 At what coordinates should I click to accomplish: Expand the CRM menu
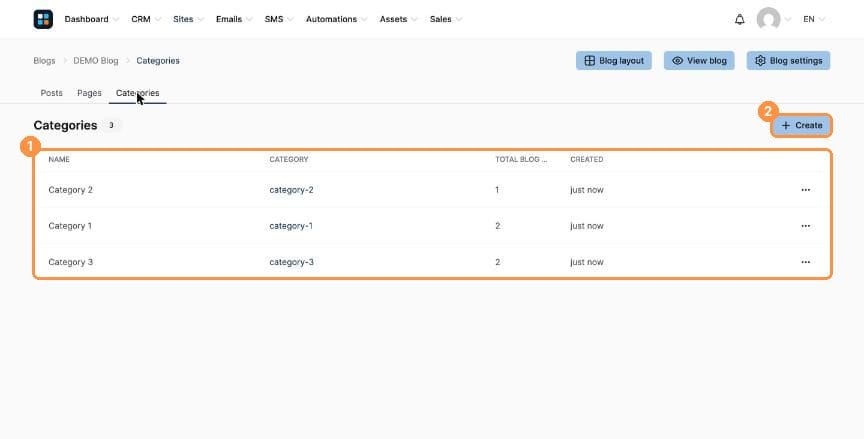click(x=146, y=19)
